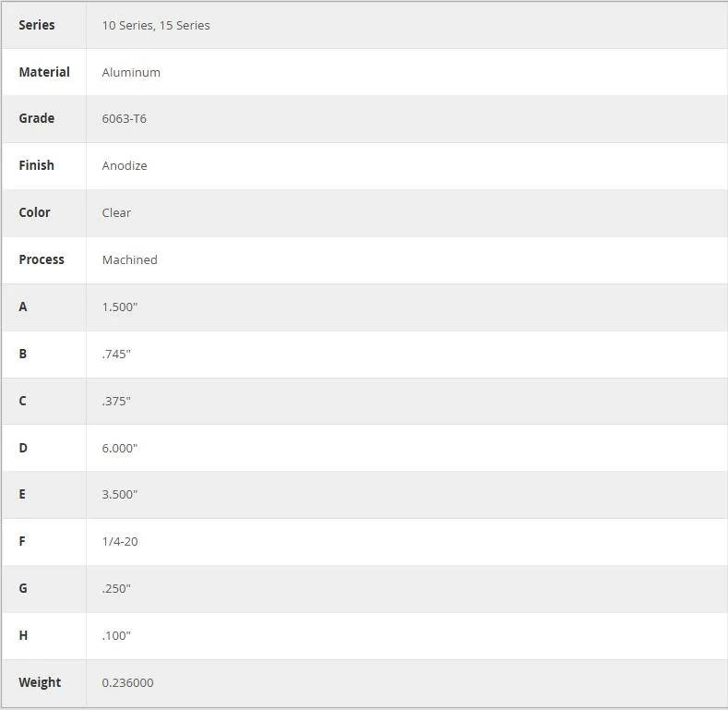Select dimension A value 1.500"
Viewport: 728px width, 710px height.
120,307
